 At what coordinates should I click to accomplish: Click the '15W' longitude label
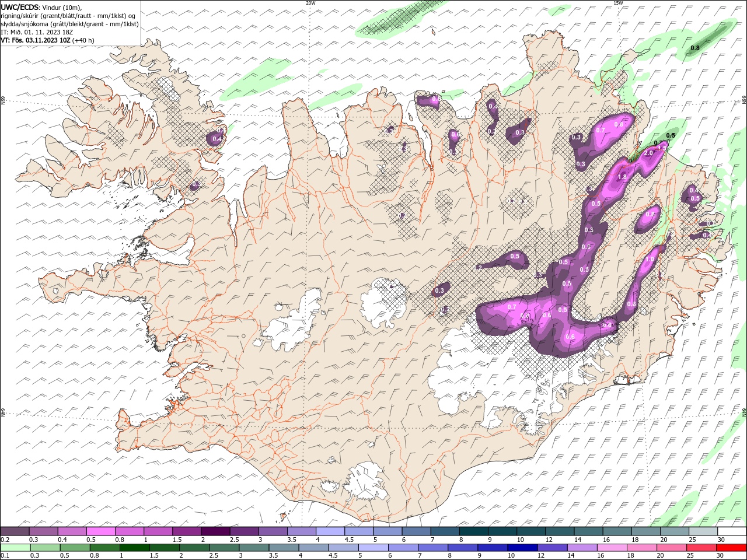click(618, 3)
